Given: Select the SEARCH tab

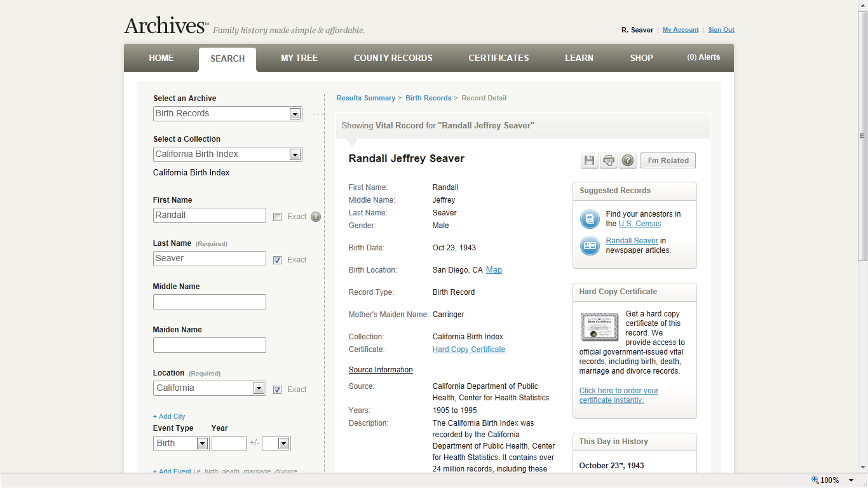Looking at the screenshot, I should pyautogui.click(x=227, y=59).
